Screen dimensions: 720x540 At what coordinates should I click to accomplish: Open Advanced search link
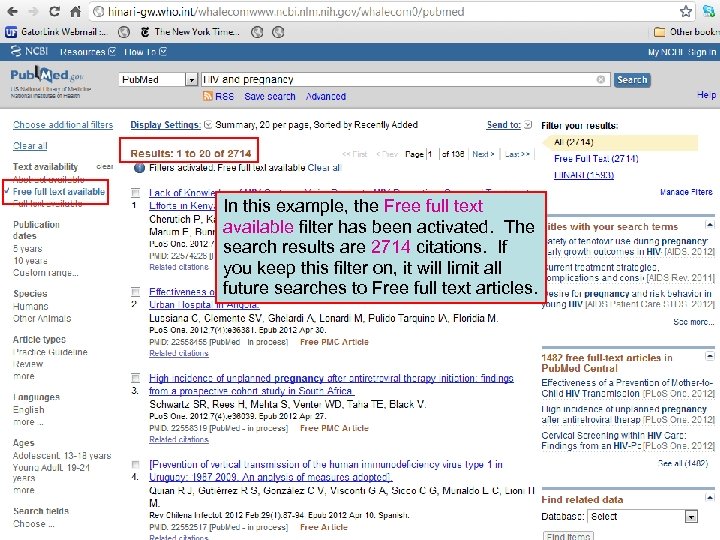pos(326,96)
